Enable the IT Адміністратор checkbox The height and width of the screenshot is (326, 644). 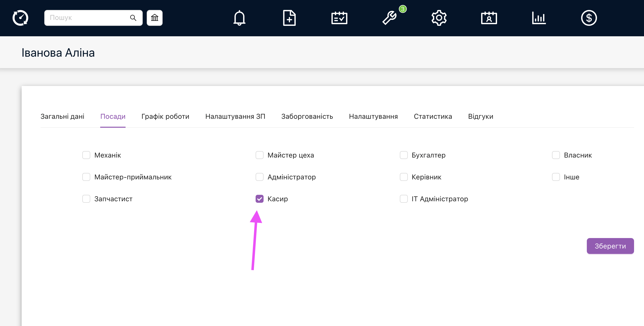403,199
